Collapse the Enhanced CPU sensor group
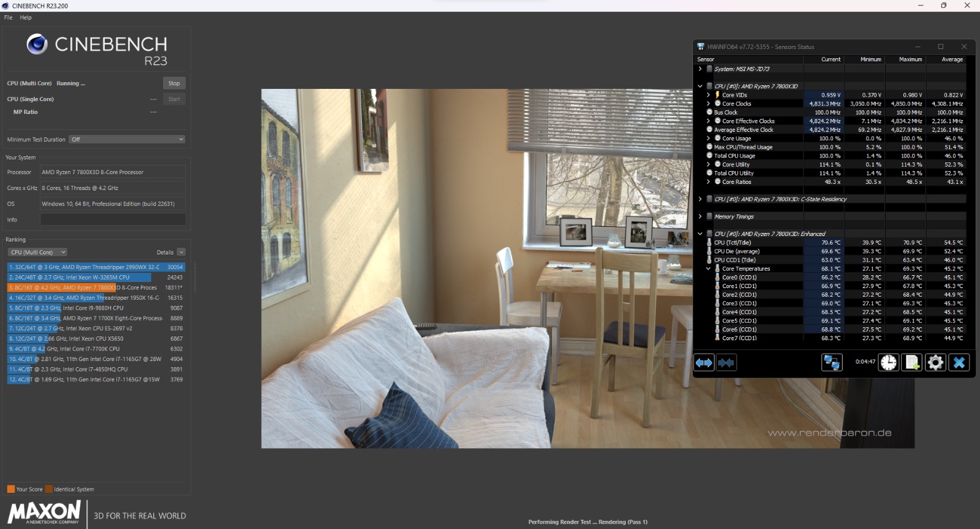 [700, 234]
